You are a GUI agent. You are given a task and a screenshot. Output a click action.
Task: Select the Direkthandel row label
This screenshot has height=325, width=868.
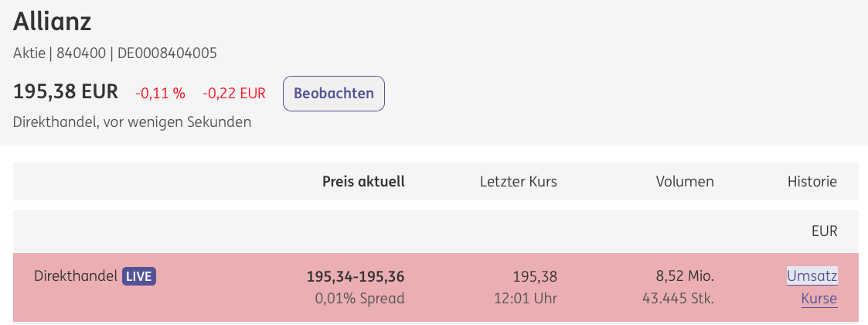[76, 275]
